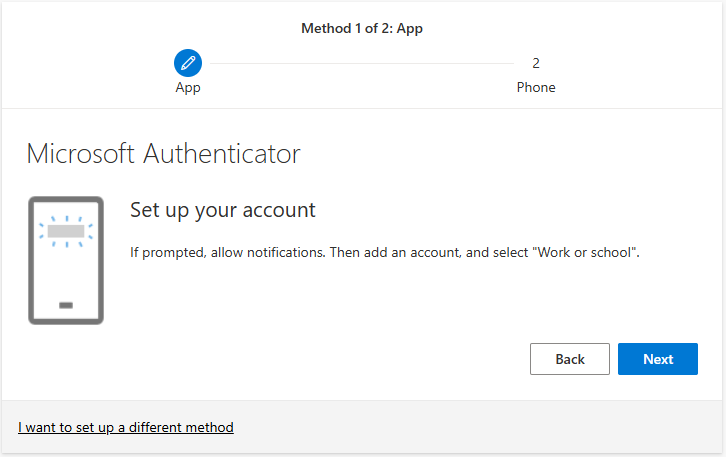
Task: Open "I want to set up a different method"
Action: [125, 427]
